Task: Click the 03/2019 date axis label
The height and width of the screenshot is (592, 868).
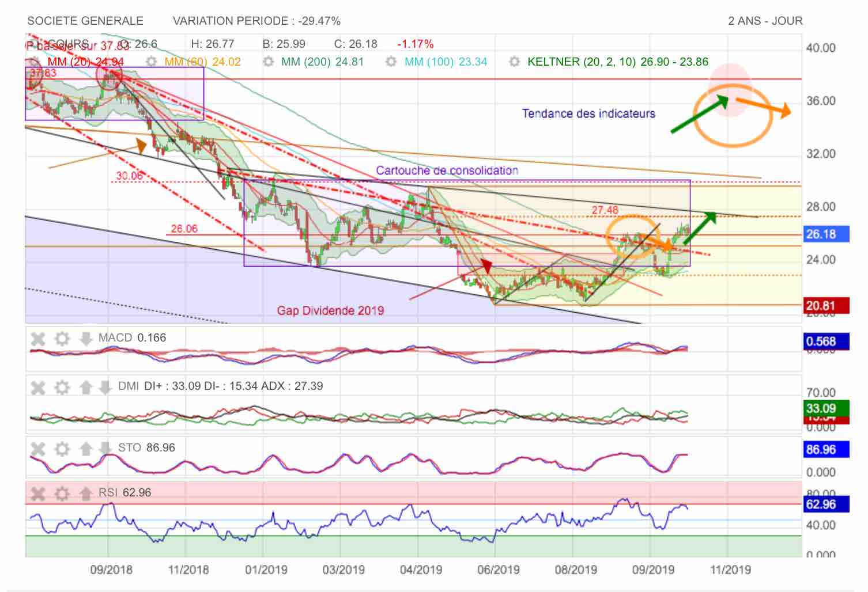Action: [x=344, y=570]
